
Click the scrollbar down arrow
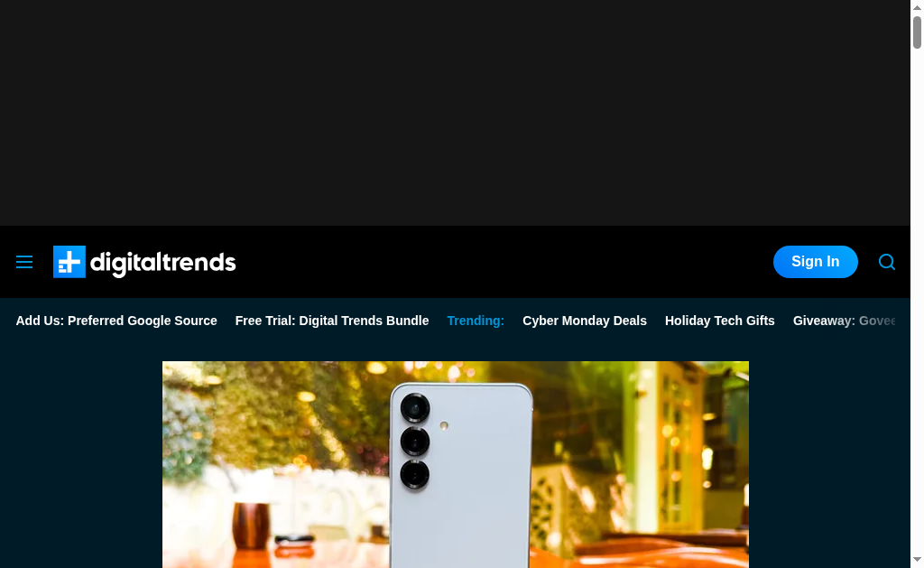pyautogui.click(x=917, y=559)
